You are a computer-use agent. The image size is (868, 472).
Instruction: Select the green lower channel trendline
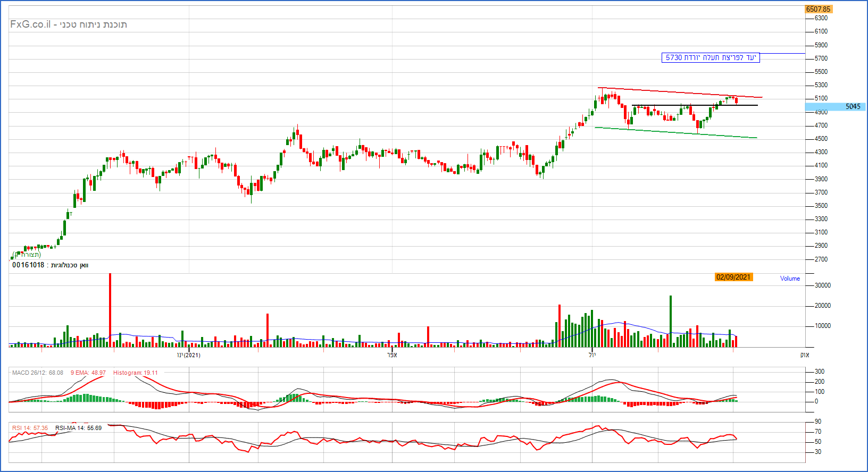675,132
